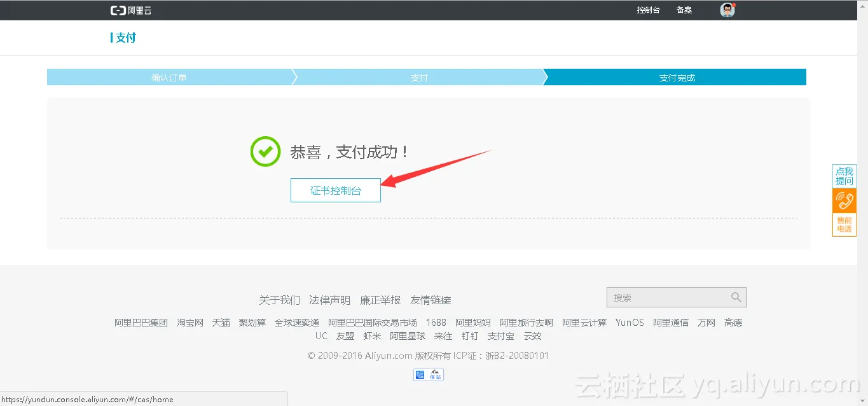Click the Aliyun logo in header

(x=131, y=10)
